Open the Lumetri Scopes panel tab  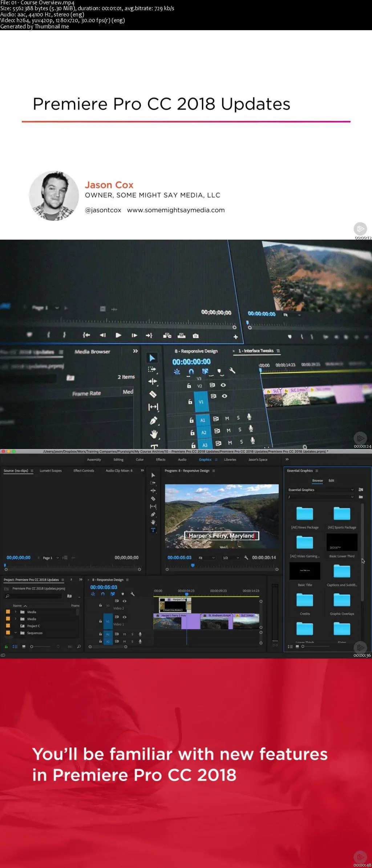pyautogui.click(x=50, y=471)
